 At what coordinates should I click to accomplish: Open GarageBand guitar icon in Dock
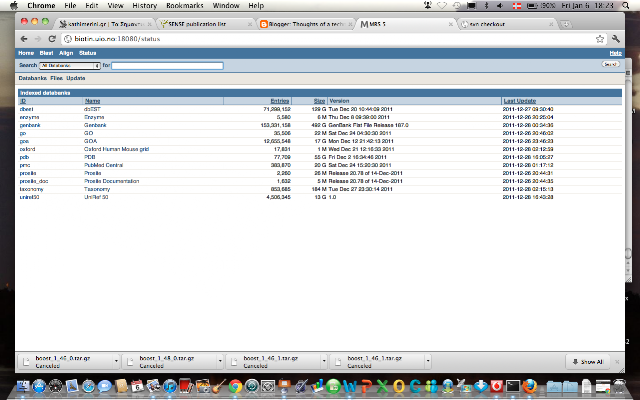tap(219, 386)
